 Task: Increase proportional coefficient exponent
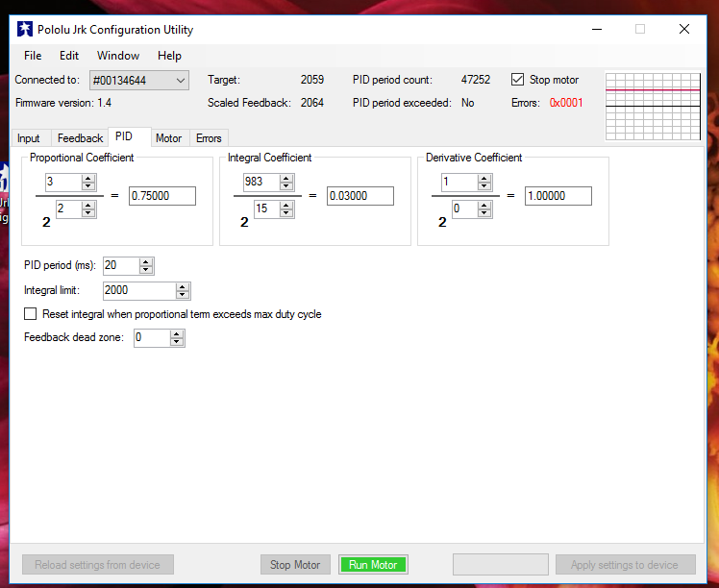(88, 206)
